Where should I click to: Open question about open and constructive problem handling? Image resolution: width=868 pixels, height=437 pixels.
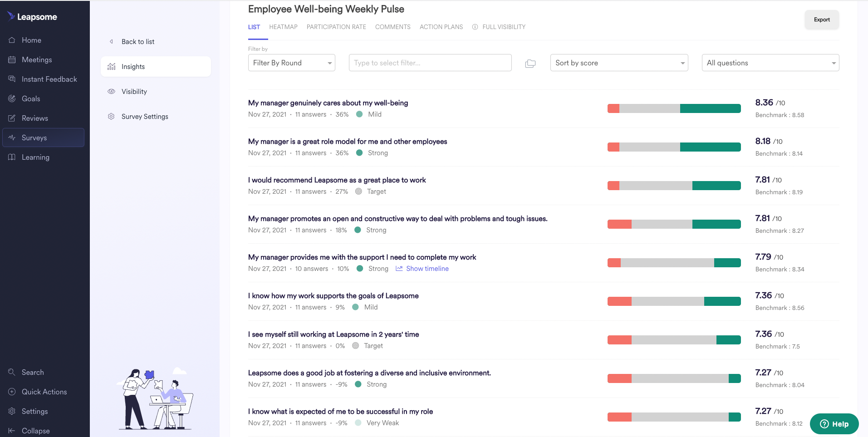tap(398, 219)
